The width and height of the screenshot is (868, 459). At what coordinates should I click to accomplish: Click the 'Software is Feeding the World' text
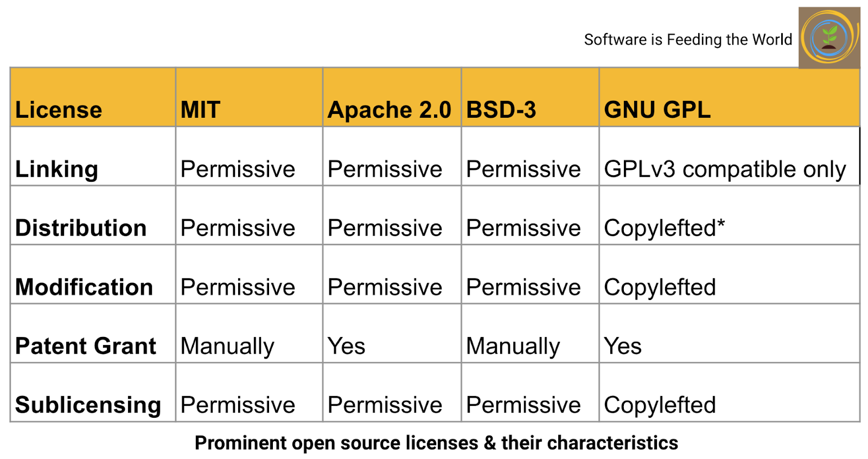click(688, 40)
